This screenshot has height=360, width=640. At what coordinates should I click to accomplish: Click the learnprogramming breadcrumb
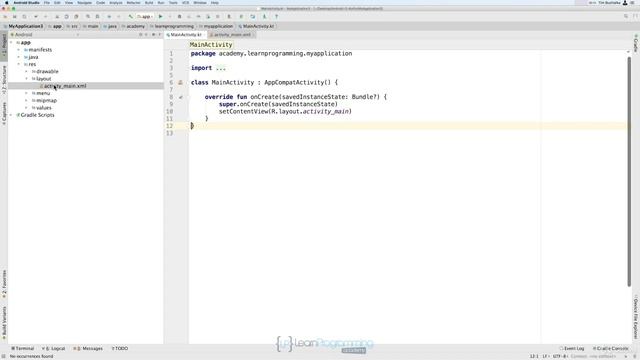point(171,26)
